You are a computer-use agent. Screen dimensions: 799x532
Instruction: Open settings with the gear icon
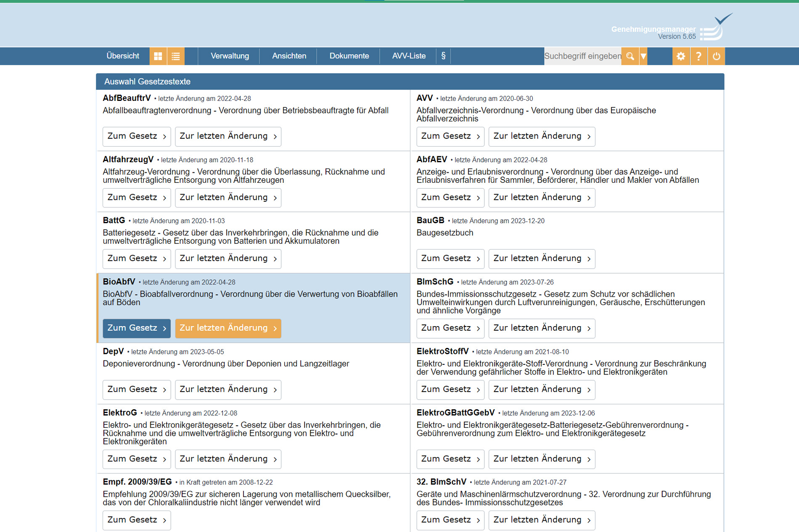point(681,56)
